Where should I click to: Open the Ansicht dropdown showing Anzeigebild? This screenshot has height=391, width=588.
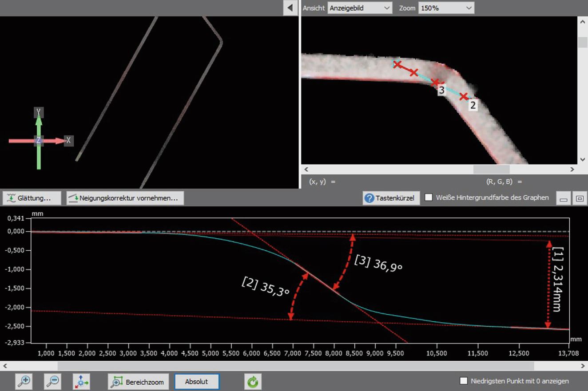point(359,8)
